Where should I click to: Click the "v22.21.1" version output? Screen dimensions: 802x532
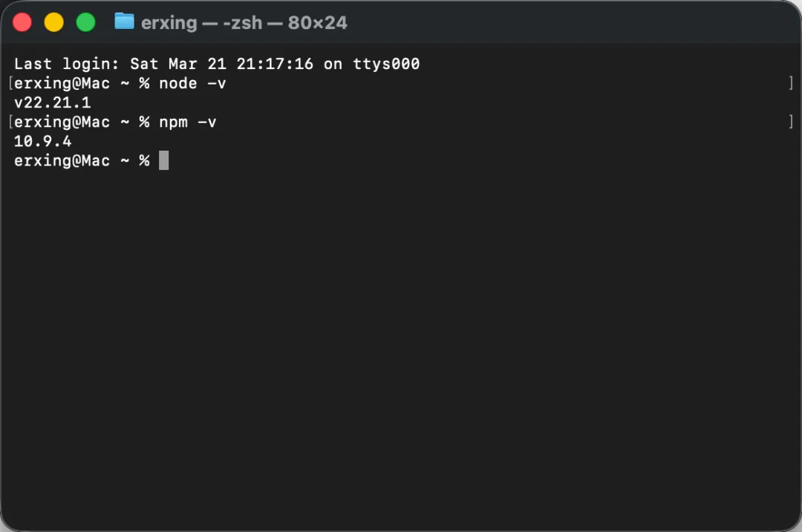click(53, 102)
